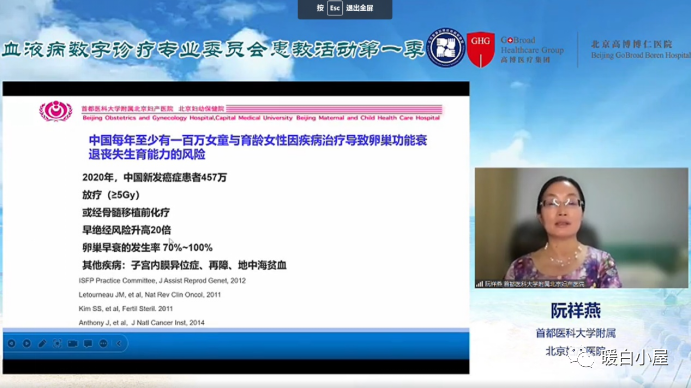
Task: Click the reference Anthony J, et al 2014
Action: tap(141, 323)
